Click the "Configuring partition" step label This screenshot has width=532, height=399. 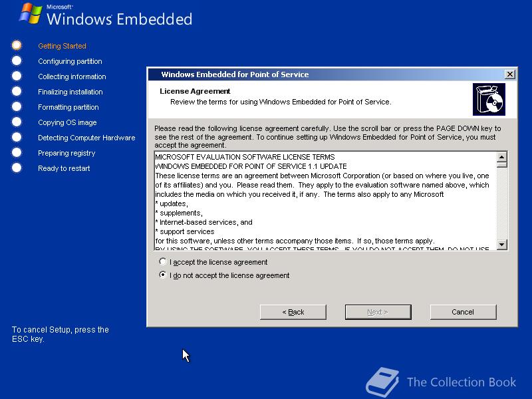click(70, 61)
